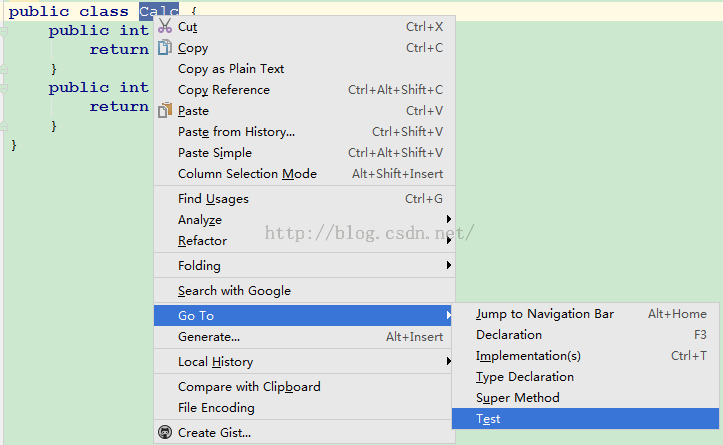Click the second 'public int' method declaration
The width and height of the screenshot is (723, 445).
[x=99, y=87]
